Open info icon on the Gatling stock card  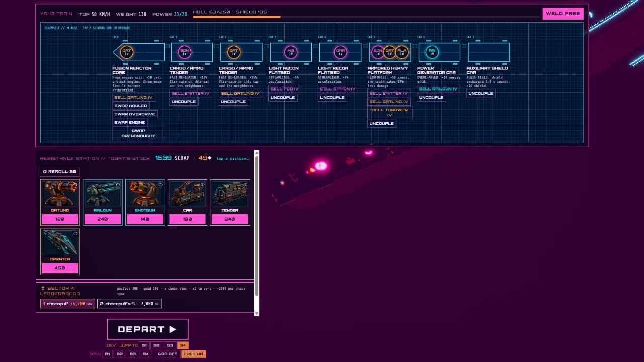tap(75, 185)
